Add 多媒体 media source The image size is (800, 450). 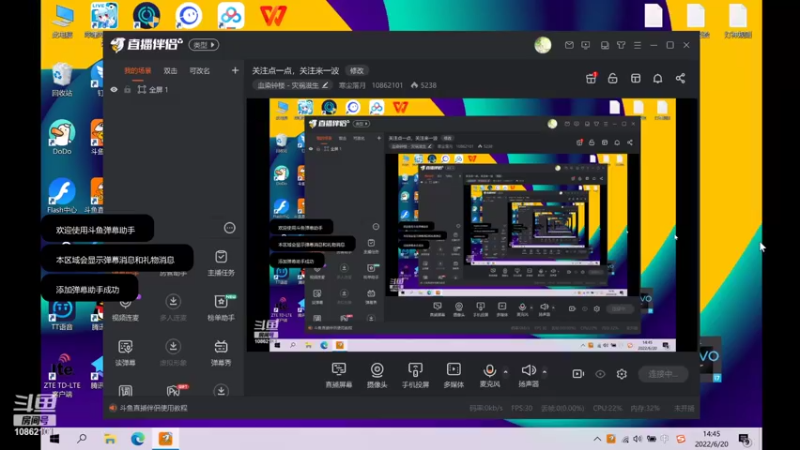(454, 375)
